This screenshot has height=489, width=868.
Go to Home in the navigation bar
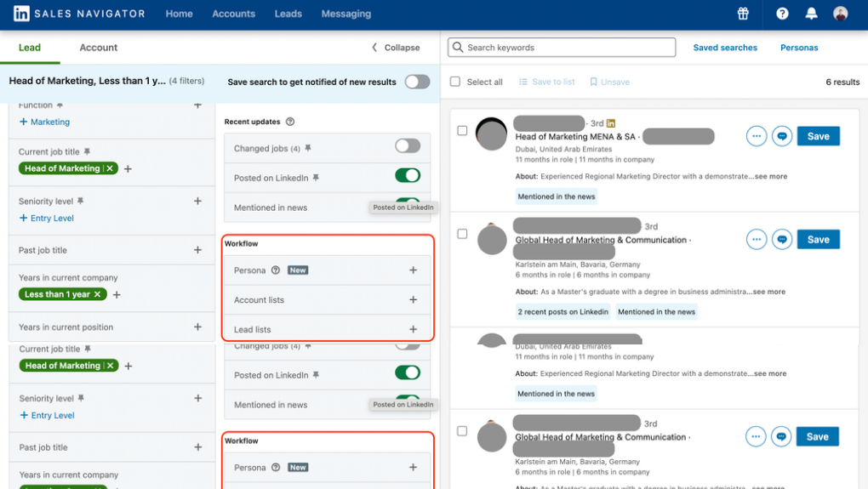click(x=180, y=14)
